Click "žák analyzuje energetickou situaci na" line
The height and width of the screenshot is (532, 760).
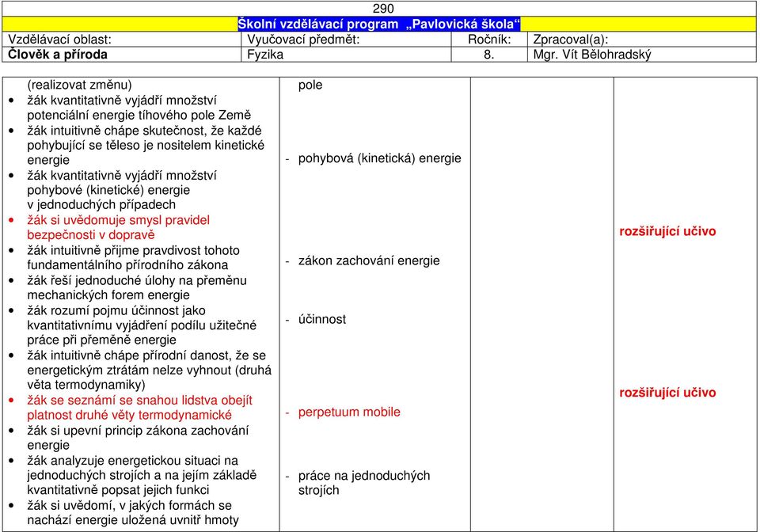click(x=132, y=460)
